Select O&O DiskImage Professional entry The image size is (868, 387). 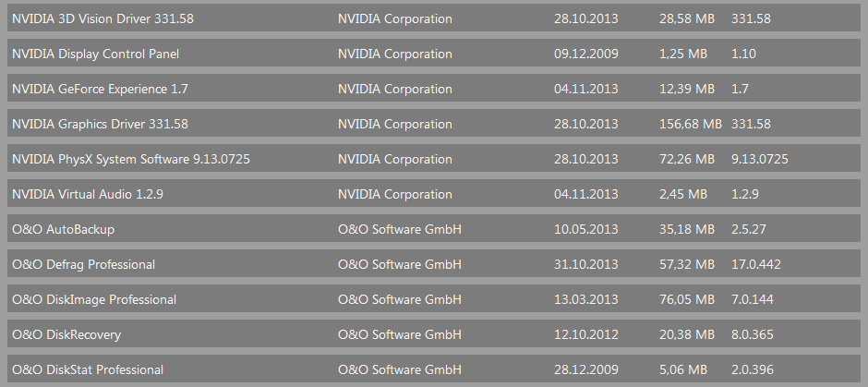pos(93,299)
